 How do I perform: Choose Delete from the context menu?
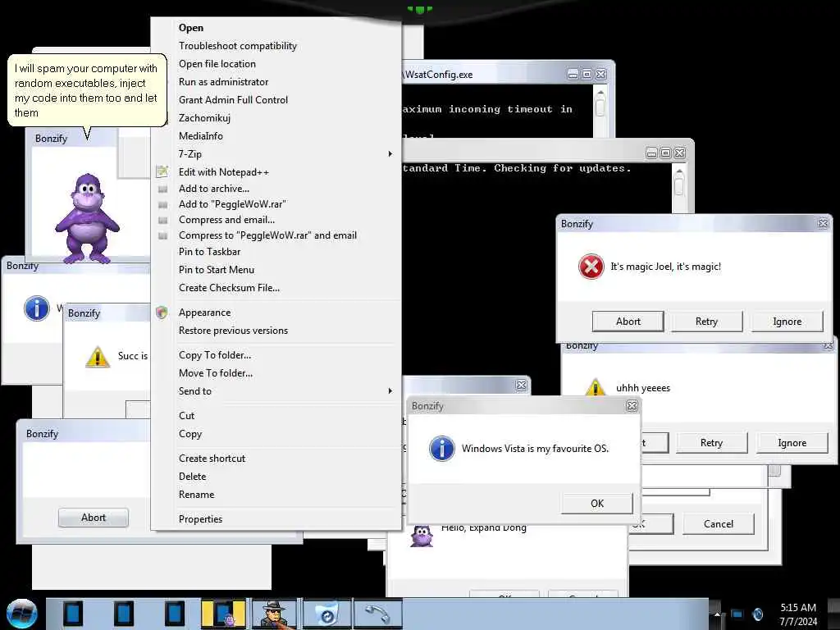[x=276, y=477]
